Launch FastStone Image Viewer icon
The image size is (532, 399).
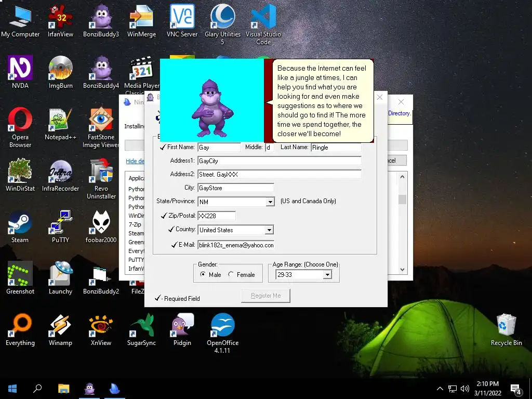(x=101, y=127)
